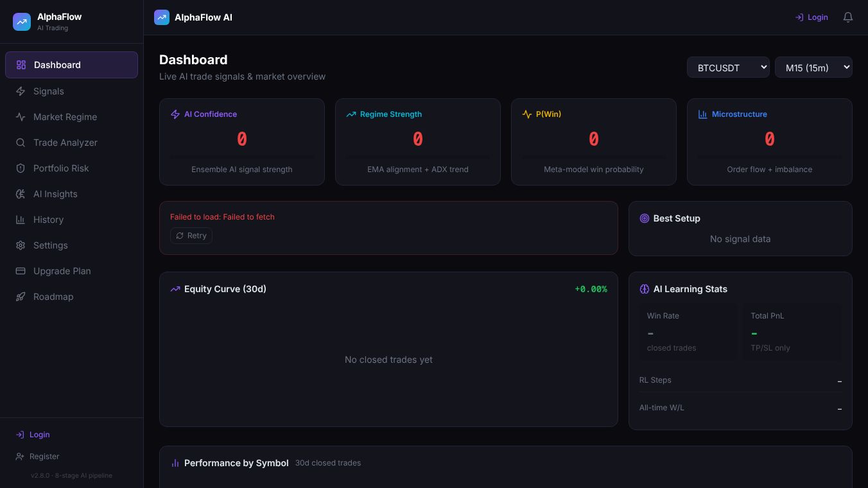Click the Performance by Symbol chart icon

(175, 462)
